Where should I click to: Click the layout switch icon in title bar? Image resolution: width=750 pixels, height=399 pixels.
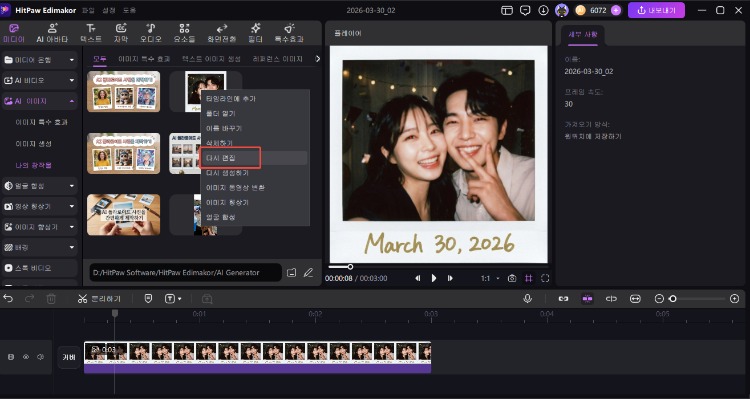(507, 10)
